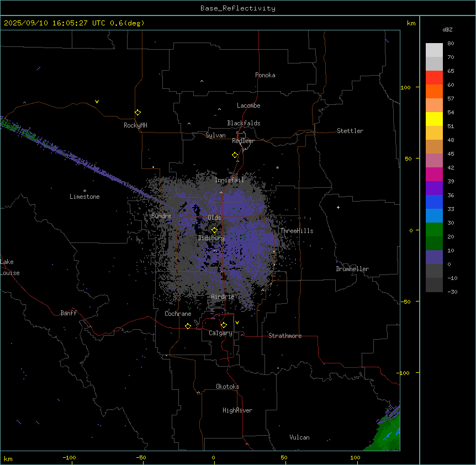The width and height of the screenshot is (476, 465).
Task: Click the yellow diamond radar-site marker between Olds and Didsbury
Action: pyautogui.click(x=214, y=230)
